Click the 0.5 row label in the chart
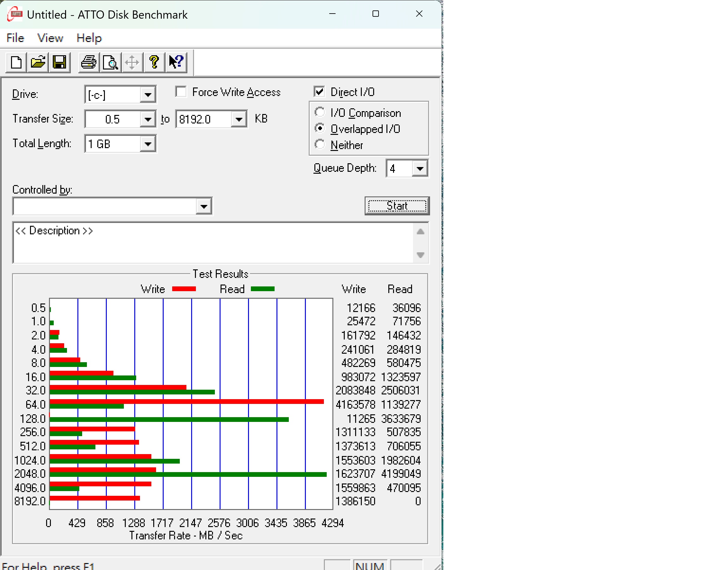Image resolution: width=728 pixels, height=570 pixels. [39, 308]
